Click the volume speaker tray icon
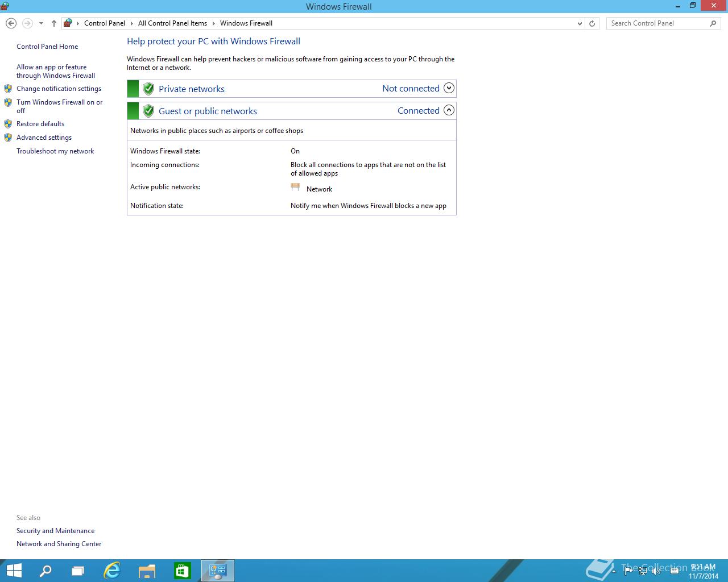Viewport: 728px width, 582px height. pos(656,571)
